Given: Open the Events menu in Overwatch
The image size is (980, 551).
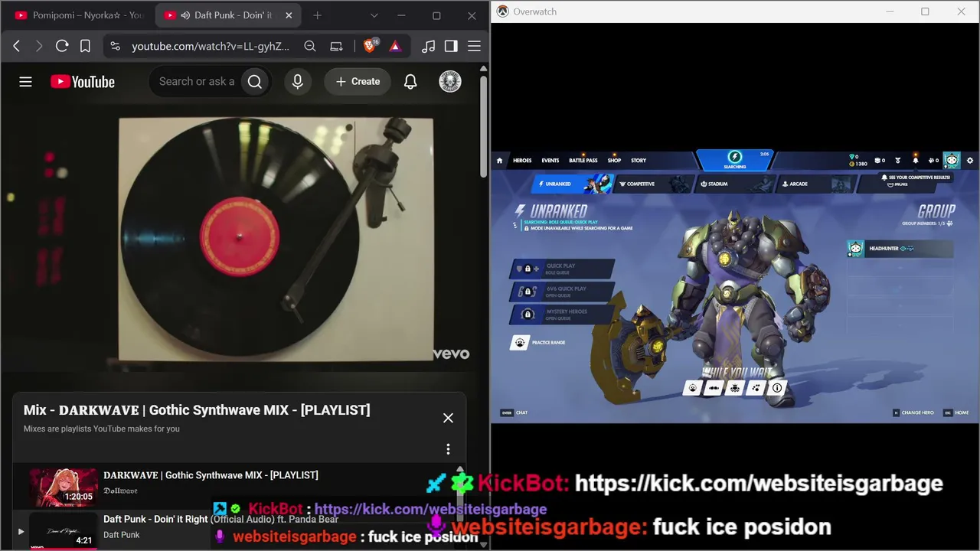Looking at the screenshot, I should (550, 161).
